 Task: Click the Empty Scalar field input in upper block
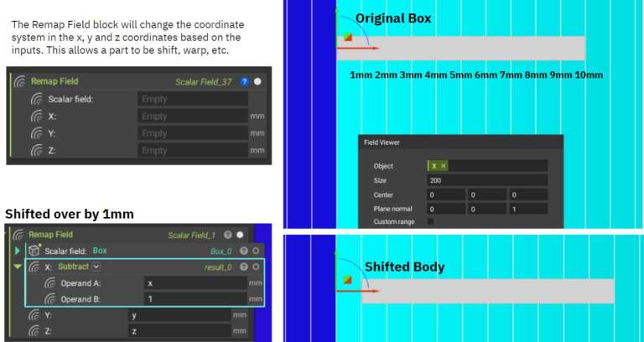pos(193,99)
